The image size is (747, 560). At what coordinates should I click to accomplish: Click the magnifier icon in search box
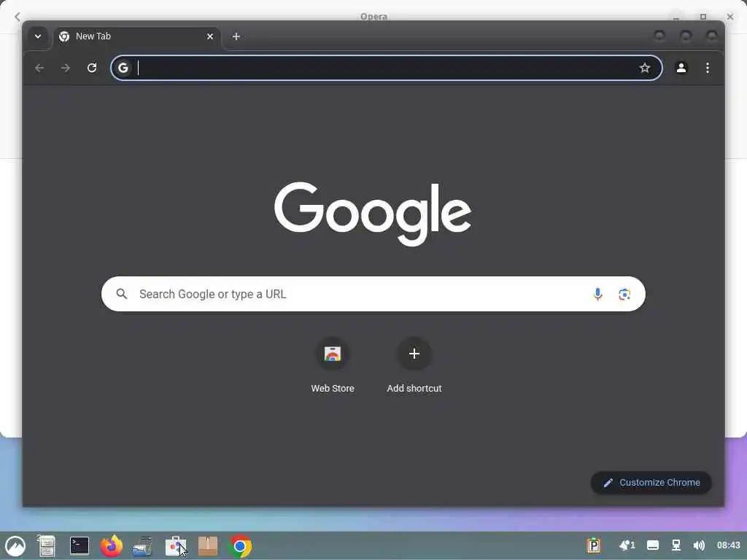coord(122,294)
